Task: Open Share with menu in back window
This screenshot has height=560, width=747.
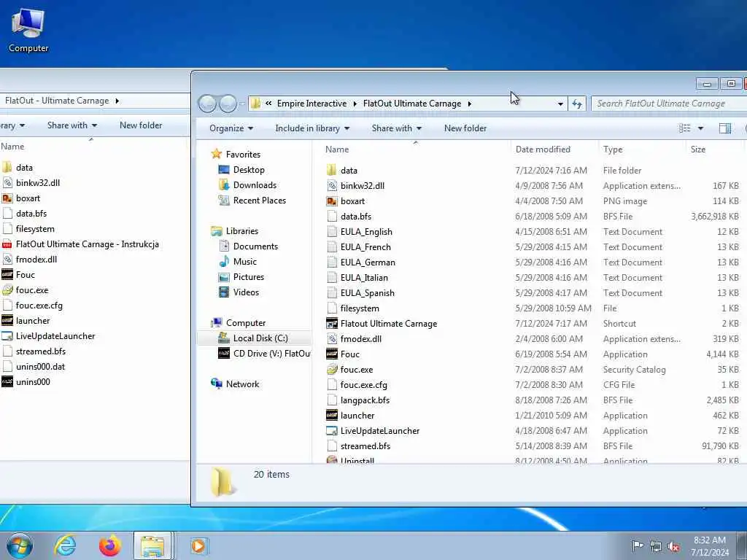Action: click(72, 125)
